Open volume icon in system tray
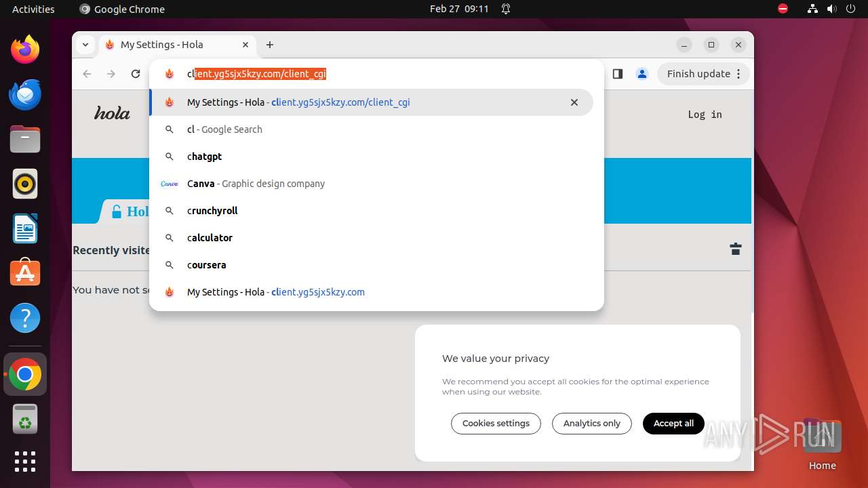The image size is (868, 488). tap(831, 9)
